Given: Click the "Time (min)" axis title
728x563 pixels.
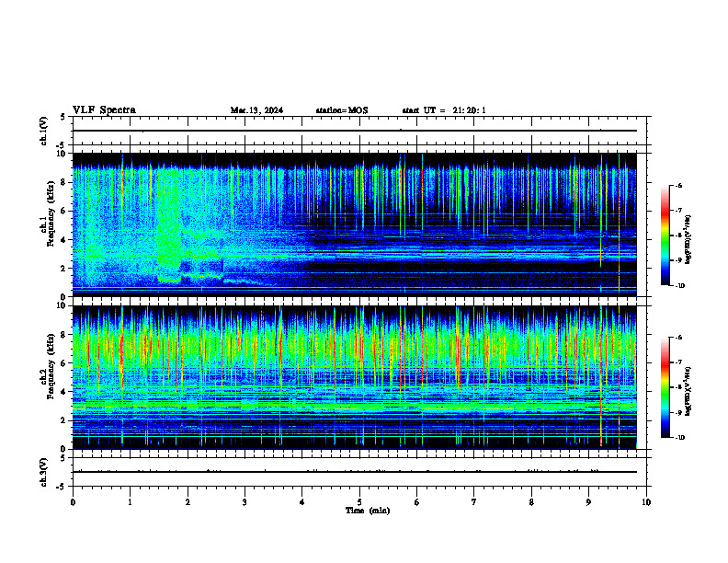Looking at the screenshot, I should click(368, 511).
